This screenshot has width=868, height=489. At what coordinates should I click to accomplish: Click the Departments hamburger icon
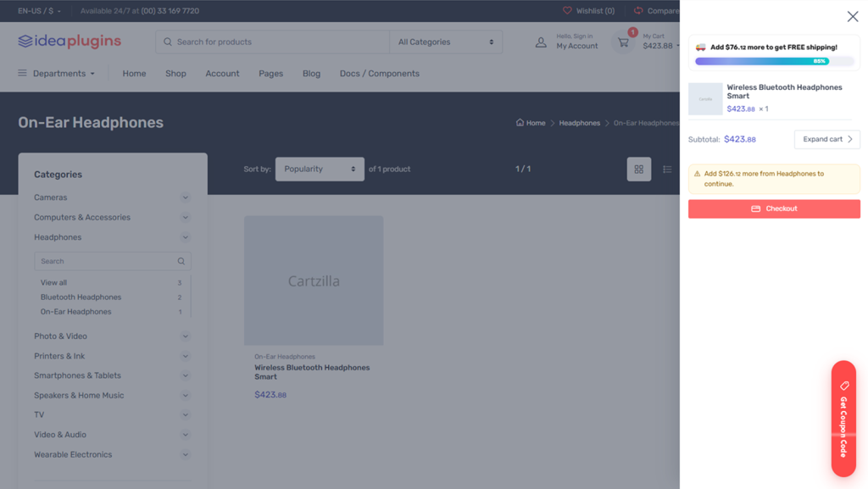pyautogui.click(x=22, y=73)
